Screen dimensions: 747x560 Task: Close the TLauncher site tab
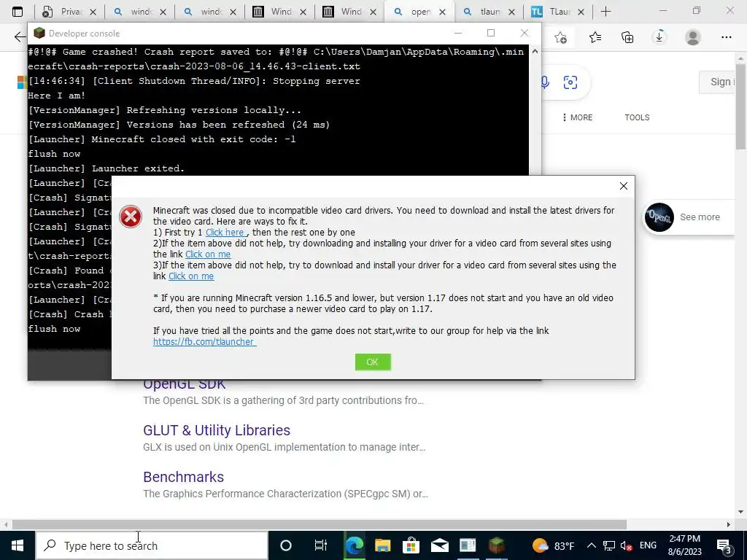pyautogui.click(x=582, y=12)
